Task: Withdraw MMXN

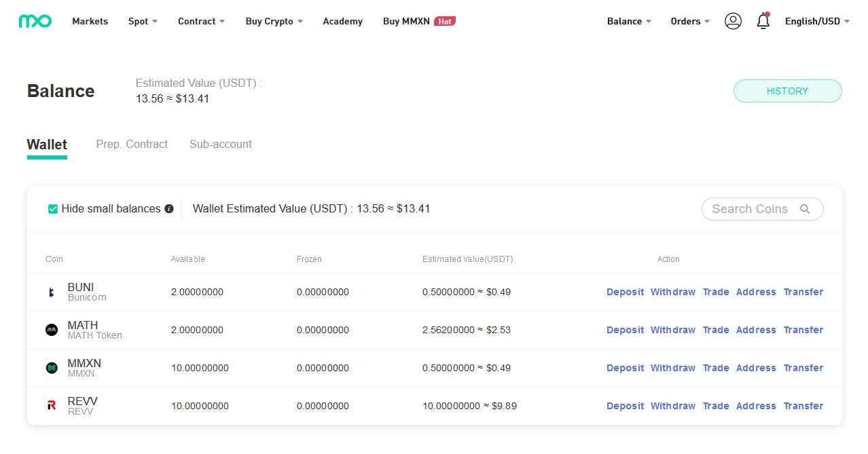Action: pos(673,368)
